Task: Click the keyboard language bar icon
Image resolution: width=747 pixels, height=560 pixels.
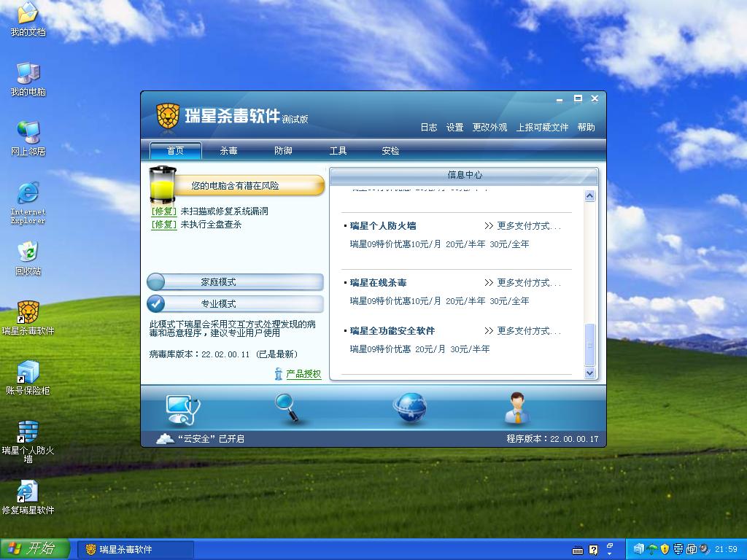Action: coord(578,550)
